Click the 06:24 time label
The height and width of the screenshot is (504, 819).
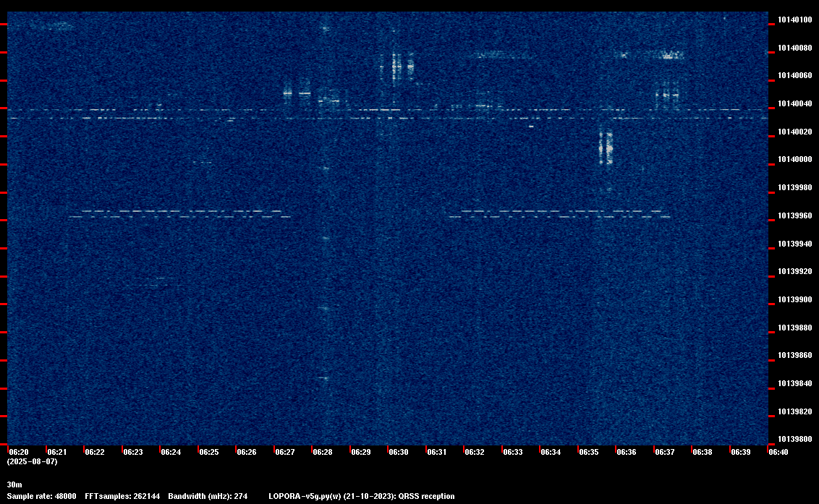(171, 452)
